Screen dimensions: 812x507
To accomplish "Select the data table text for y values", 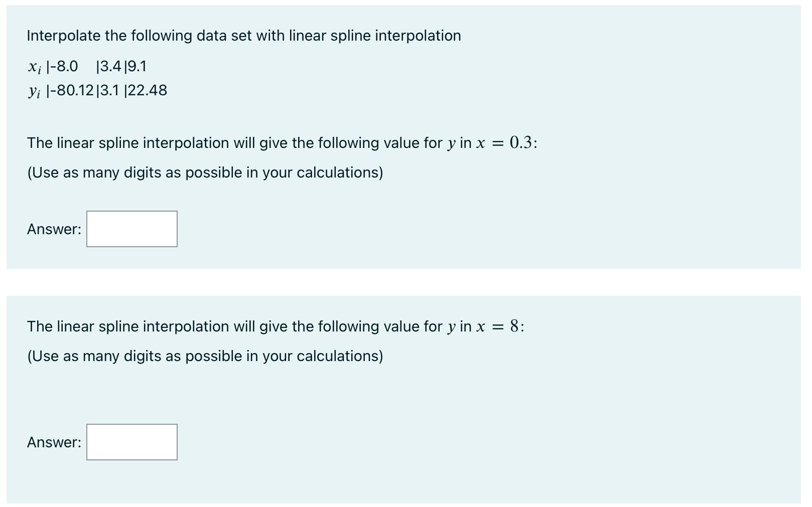I will (x=97, y=91).
